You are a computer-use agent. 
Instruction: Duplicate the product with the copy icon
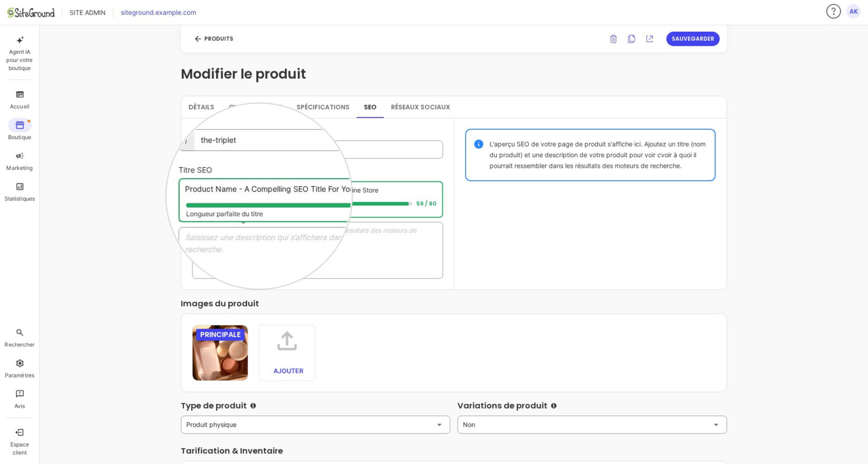point(631,38)
